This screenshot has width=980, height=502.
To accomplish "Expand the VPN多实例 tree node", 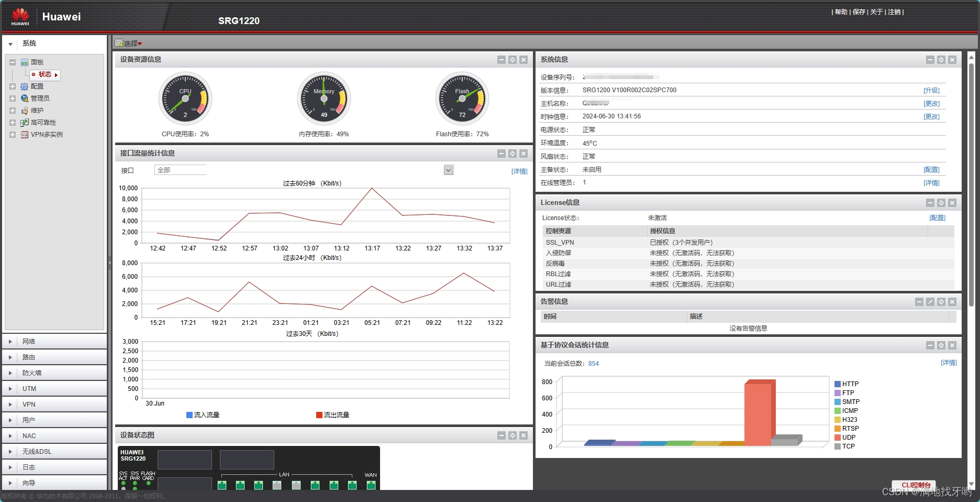I will tap(13, 135).
